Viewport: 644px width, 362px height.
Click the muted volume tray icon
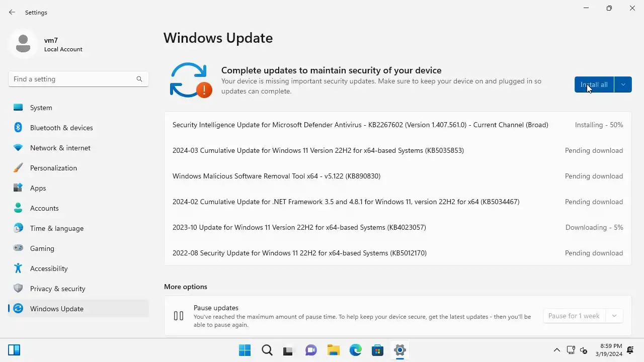click(x=584, y=350)
